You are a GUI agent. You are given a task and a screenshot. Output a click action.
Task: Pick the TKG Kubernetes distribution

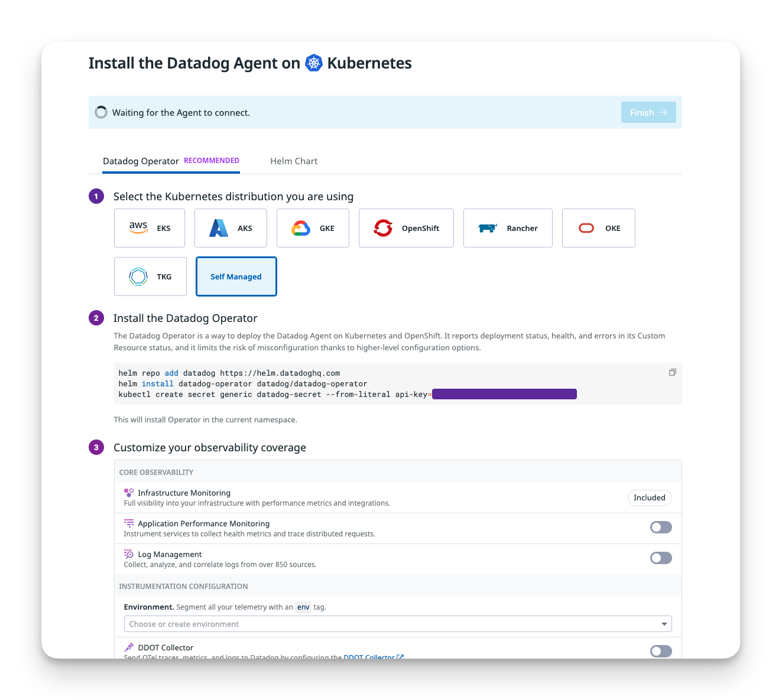click(x=150, y=276)
